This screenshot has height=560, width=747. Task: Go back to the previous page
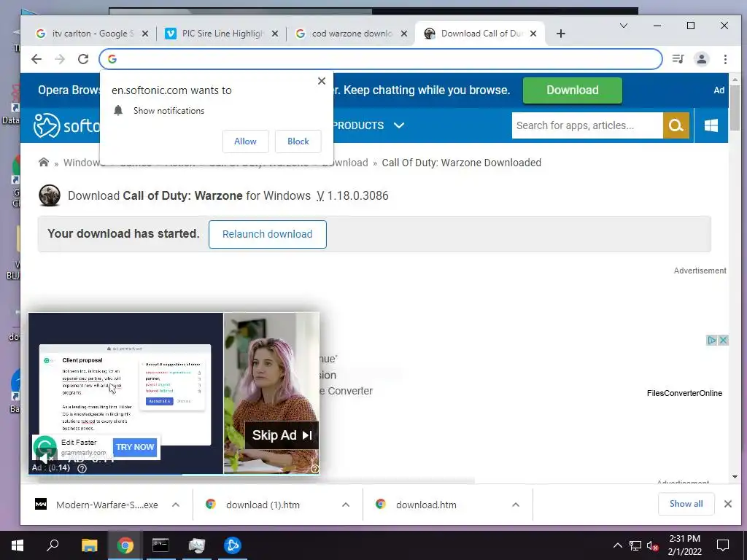click(x=36, y=59)
